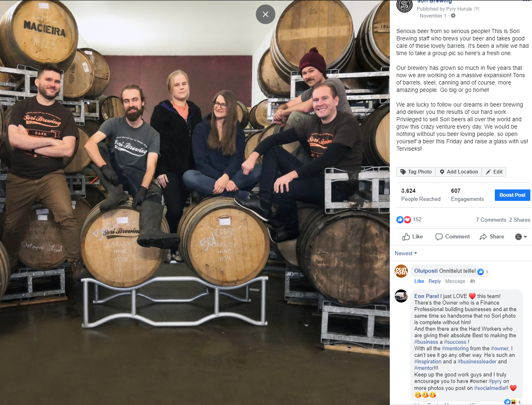View the 152 reactions list
This screenshot has width=532, height=405.
[x=409, y=220]
